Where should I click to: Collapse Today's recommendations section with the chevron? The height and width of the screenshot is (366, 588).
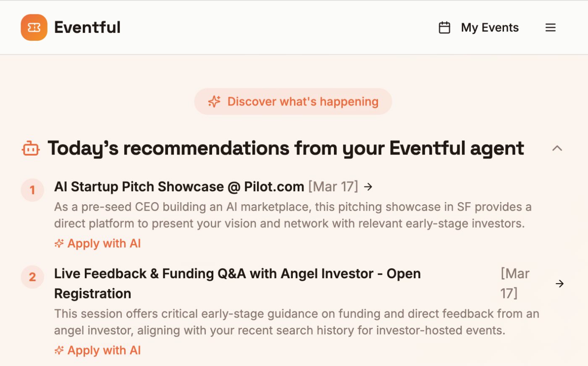557,148
